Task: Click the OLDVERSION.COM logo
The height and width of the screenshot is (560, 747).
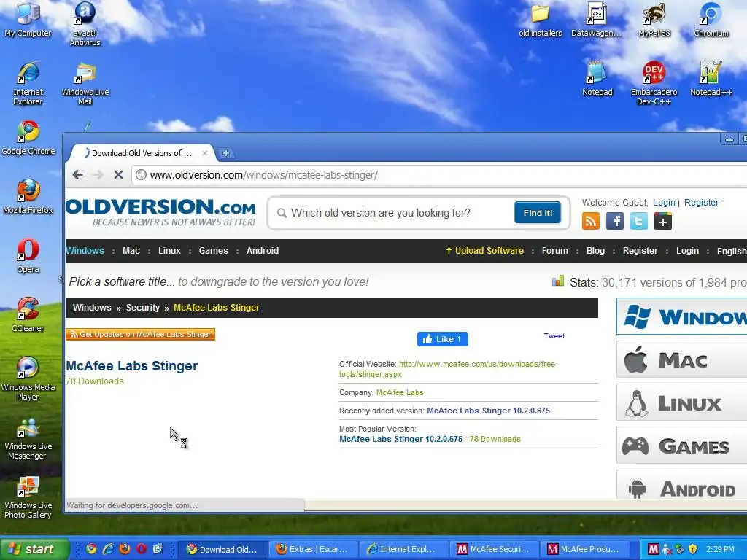Action: pos(160,212)
